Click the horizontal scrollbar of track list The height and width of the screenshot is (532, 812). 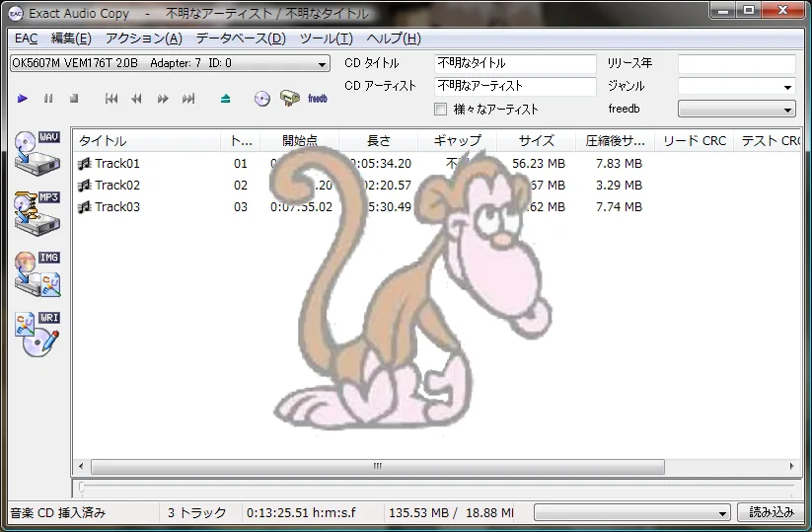(x=375, y=466)
